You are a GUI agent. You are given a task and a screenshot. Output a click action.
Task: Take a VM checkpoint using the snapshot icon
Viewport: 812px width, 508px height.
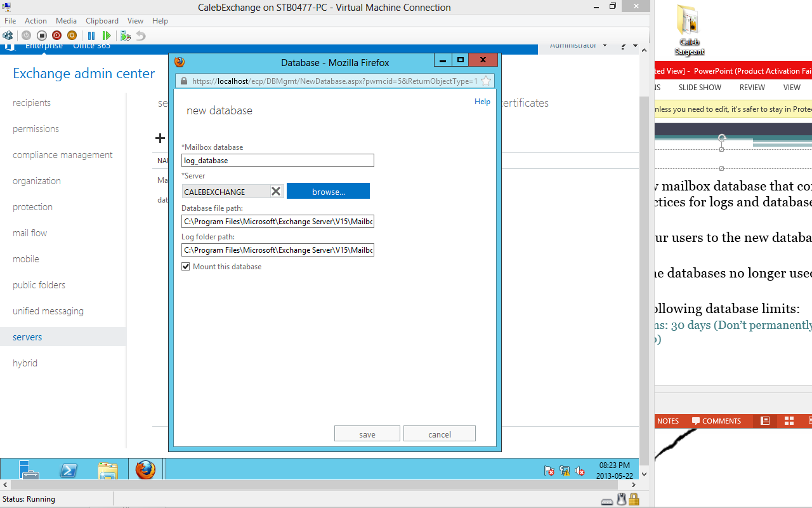point(126,36)
